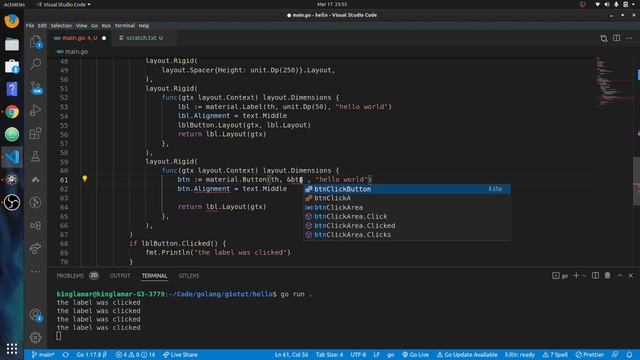The height and width of the screenshot is (360, 640).
Task: Click the compare changes editor icon
Action: [x=604, y=38]
